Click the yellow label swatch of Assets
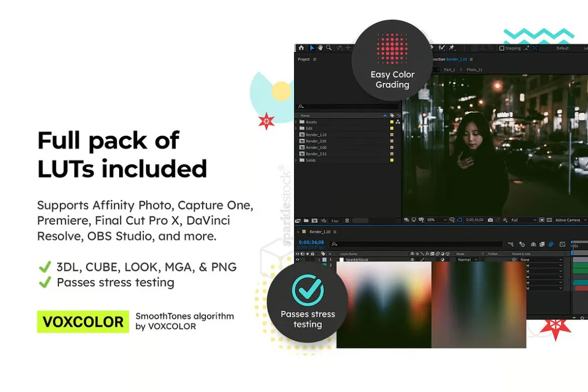The height and width of the screenshot is (392, 588). coord(392,122)
